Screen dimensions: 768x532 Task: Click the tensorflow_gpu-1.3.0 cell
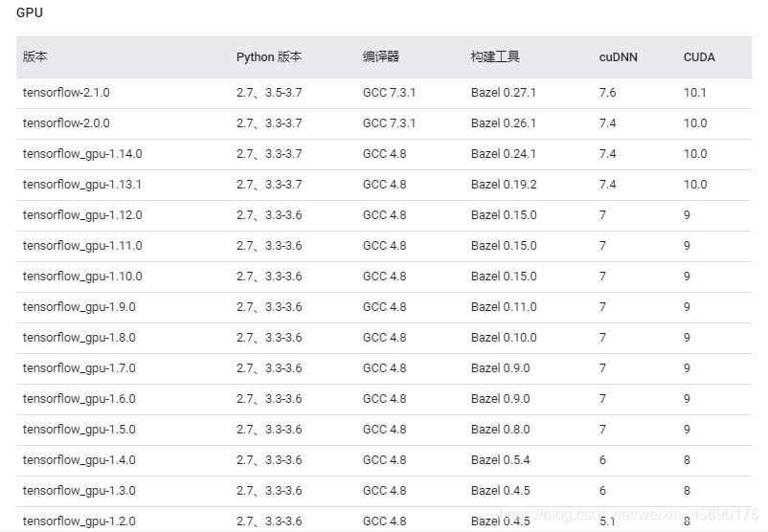click(x=79, y=491)
